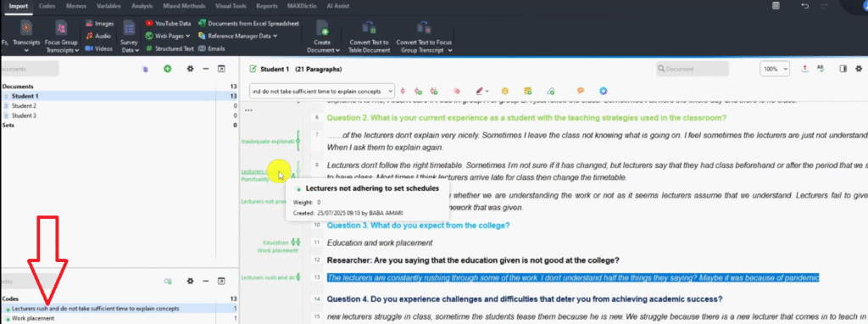Click the orange speech bubble icon

tap(580, 91)
